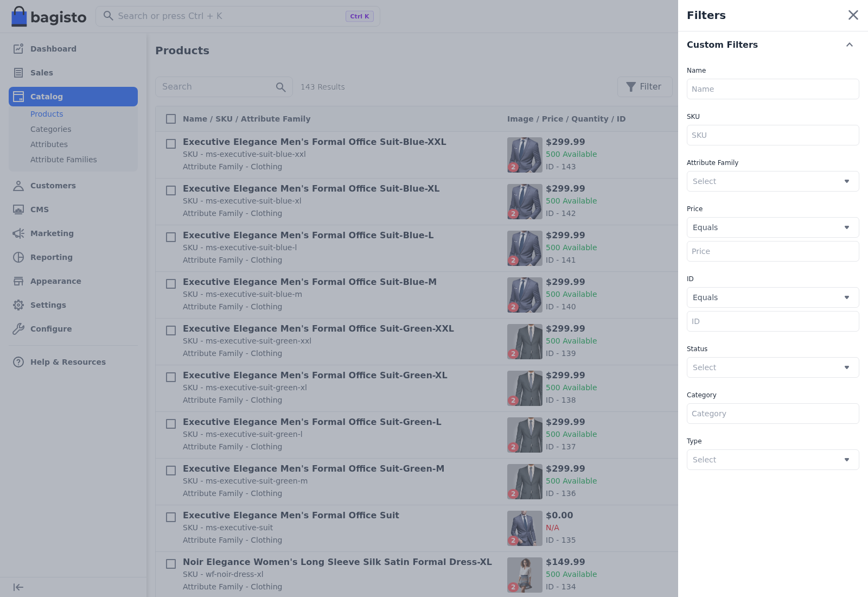
Task: Open the Price Equals operator dropdown
Action: click(773, 227)
